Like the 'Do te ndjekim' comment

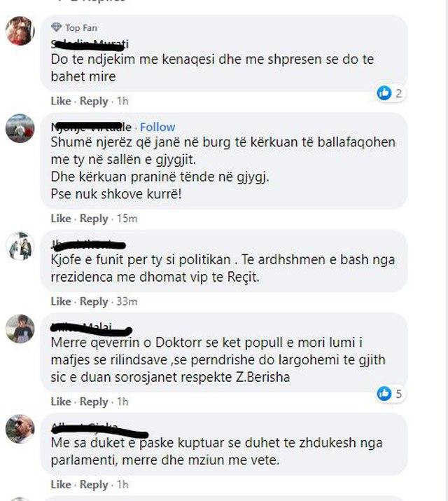click(x=61, y=101)
